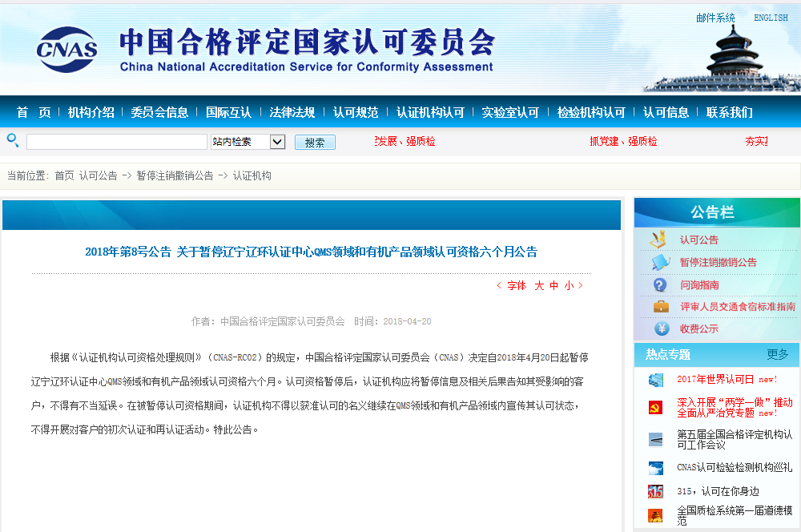Click the yen icon beside 收费公示
Viewport: 801px width, 532px height.
pyautogui.click(x=662, y=328)
